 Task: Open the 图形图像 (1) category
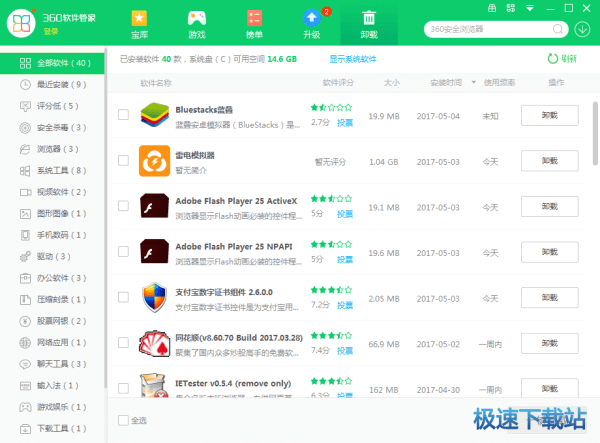point(52,213)
